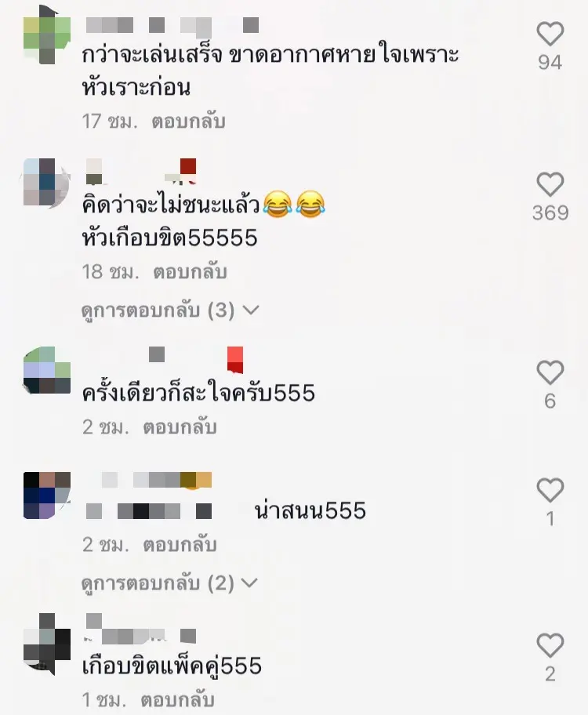Like the comment with 369 likes
This screenshot has height=715, width=588.
550,184
